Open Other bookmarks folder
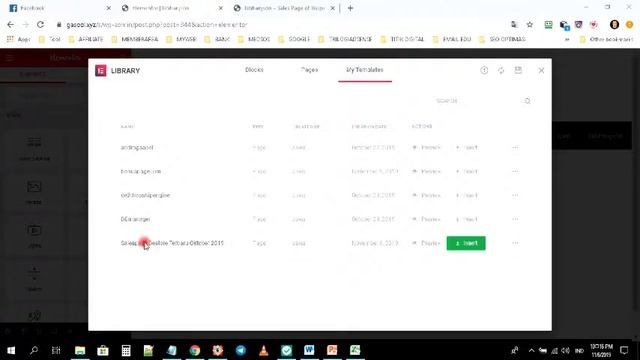The height and width of the screenshot is (360, 640). 606,39
